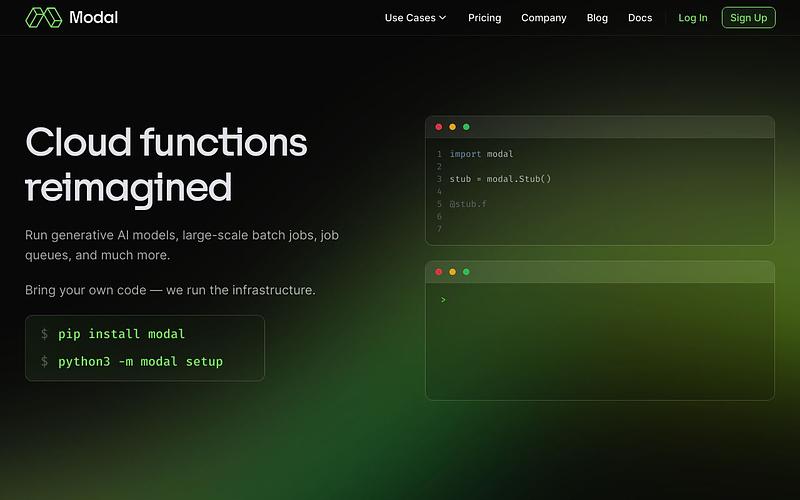Open the Pricing page

pyautogui.click(x=484, y=18)
